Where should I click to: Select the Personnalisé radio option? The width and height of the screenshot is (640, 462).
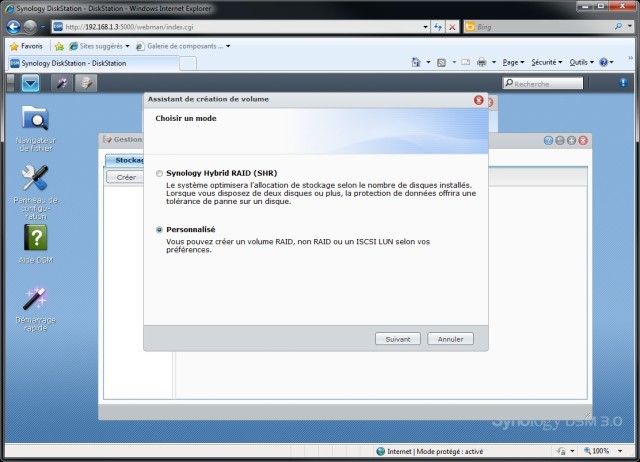point(159,230)
